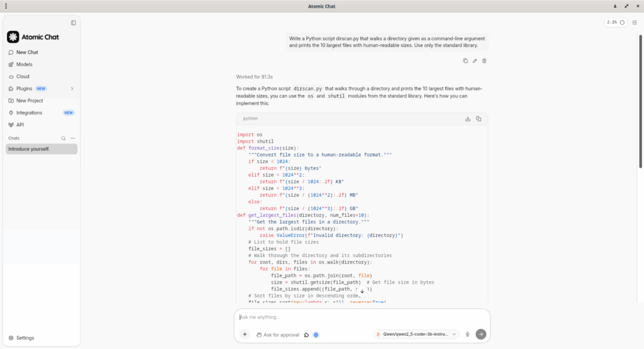Click the window menu dots in the title bar
This screenshot has height=349, width=644.
pos(6,6)
